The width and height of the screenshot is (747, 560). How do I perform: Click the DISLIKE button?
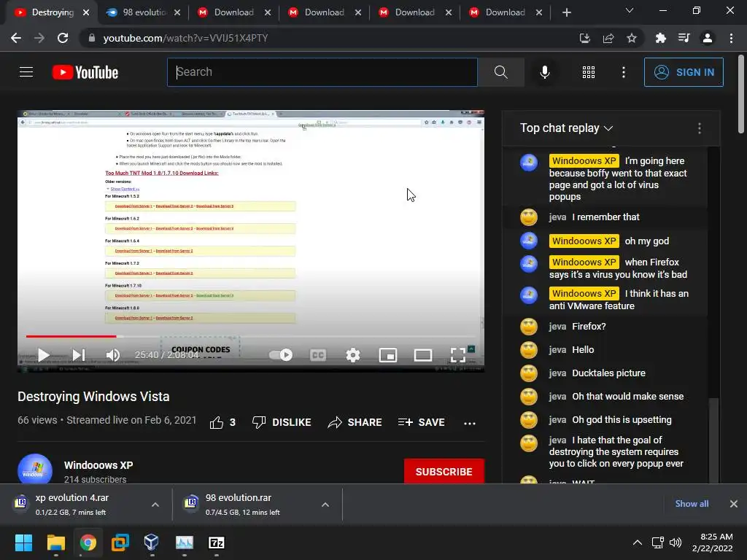pyautogui.click(x=282, y=422)
